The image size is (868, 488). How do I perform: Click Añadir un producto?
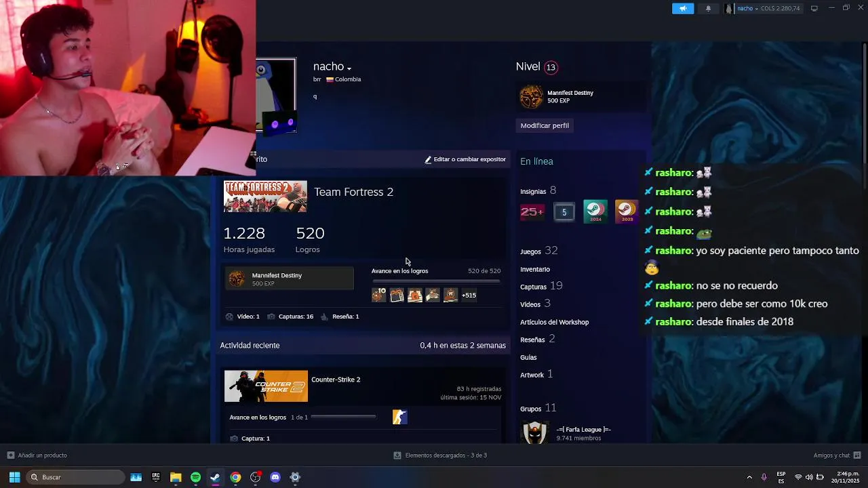tap(37, 455)
